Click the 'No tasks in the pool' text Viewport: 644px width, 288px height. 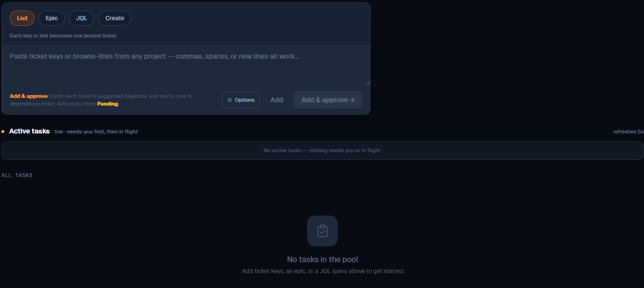322,259
